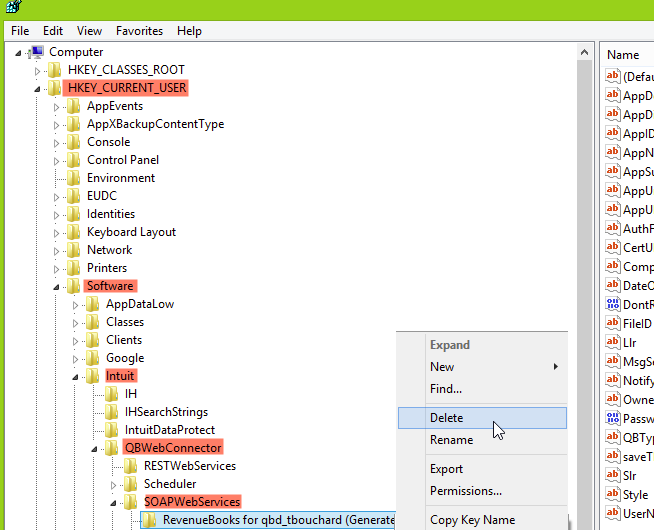Select the Classes key

tap(125, 322)
